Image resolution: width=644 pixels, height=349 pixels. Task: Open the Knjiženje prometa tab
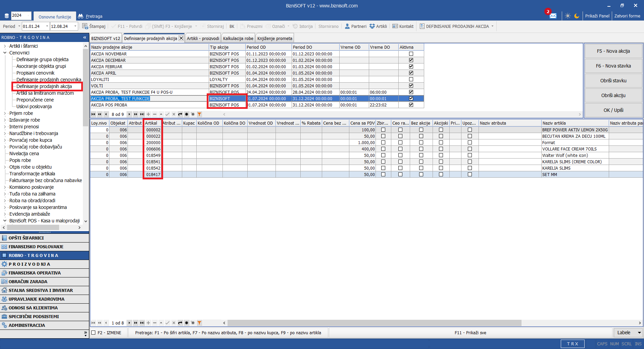pyautogui.click(x=275, y=38)
